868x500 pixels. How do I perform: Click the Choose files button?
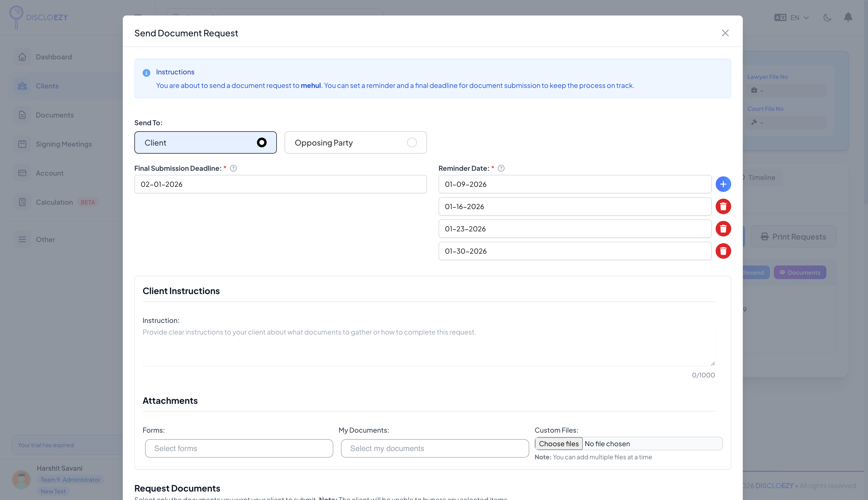point(558,444)
